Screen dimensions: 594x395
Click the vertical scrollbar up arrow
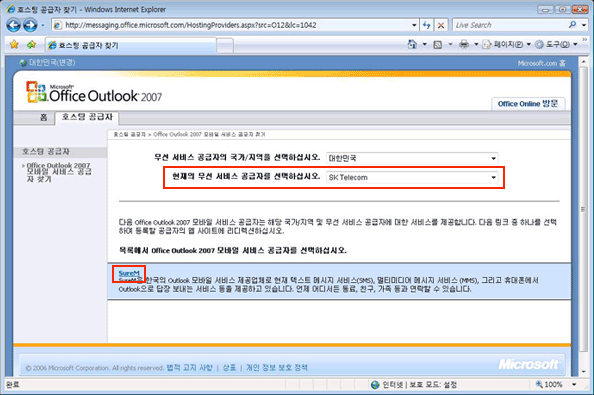(583, 61)
